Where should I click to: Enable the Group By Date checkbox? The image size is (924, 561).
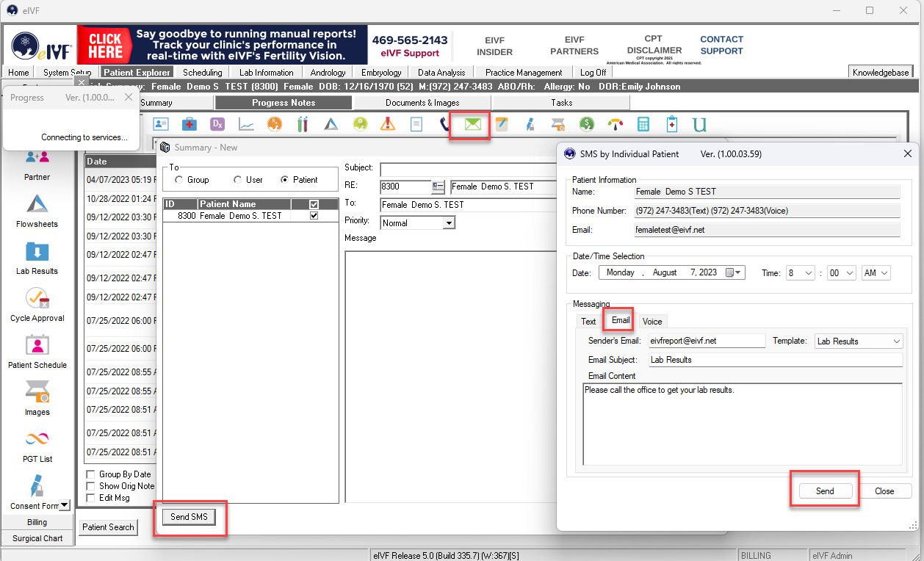92,474
